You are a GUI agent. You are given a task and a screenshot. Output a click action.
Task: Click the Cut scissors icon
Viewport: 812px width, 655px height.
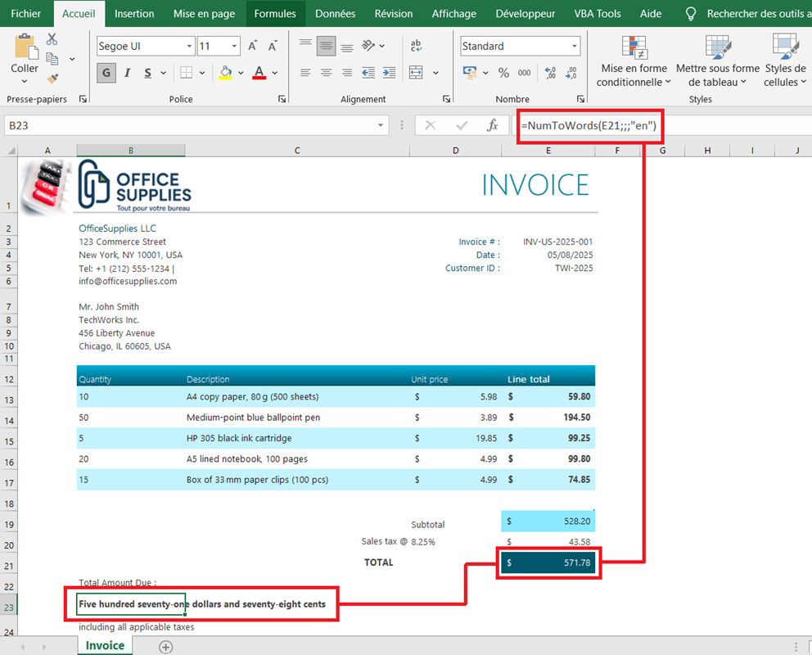point(52,38)
